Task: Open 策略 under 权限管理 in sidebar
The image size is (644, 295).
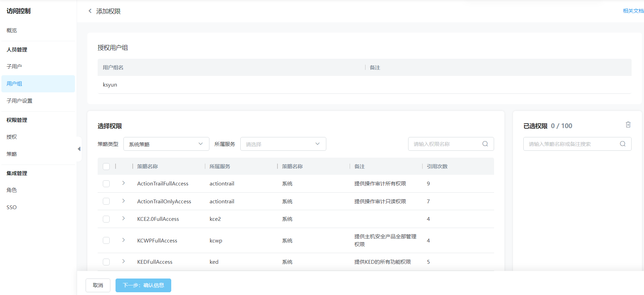Action: point(12,154)
